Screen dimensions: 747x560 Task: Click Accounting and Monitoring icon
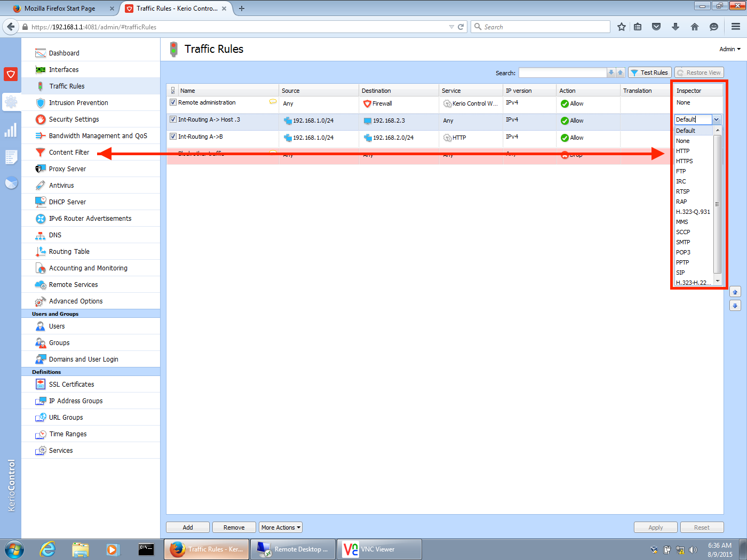[41, 268]
